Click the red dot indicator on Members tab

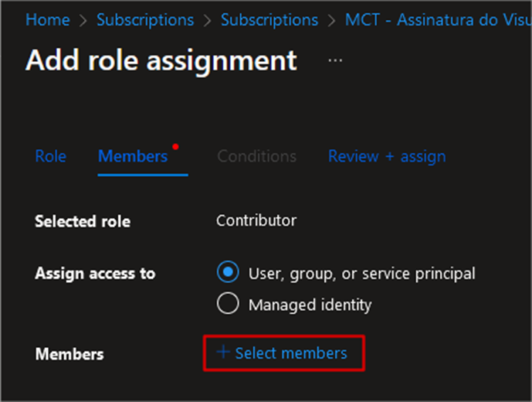pos(175,147)
